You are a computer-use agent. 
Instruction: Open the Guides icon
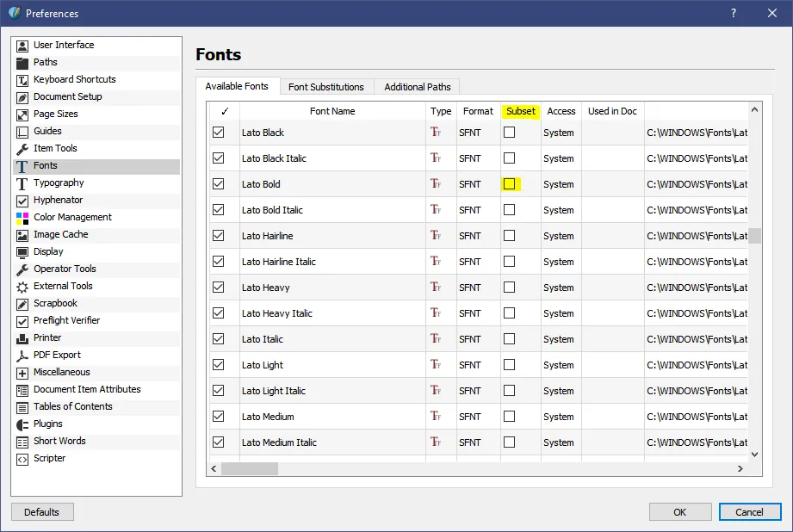[22, 132]
